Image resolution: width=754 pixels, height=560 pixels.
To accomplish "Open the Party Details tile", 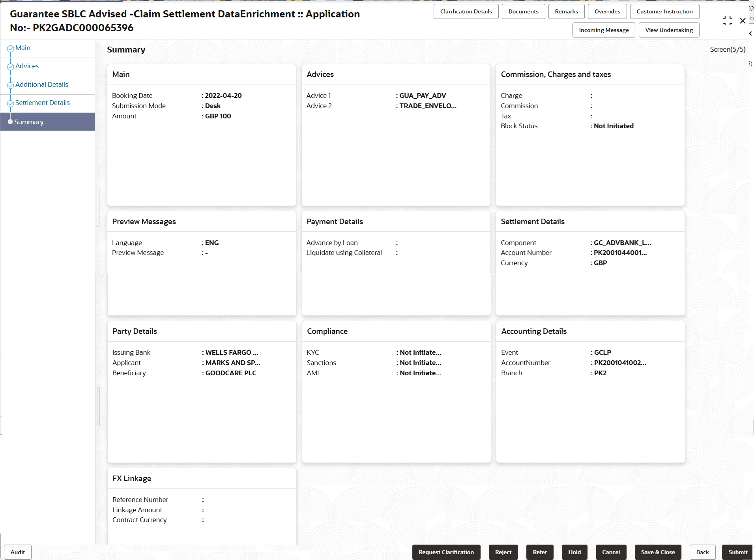I will tap(202, 392).
